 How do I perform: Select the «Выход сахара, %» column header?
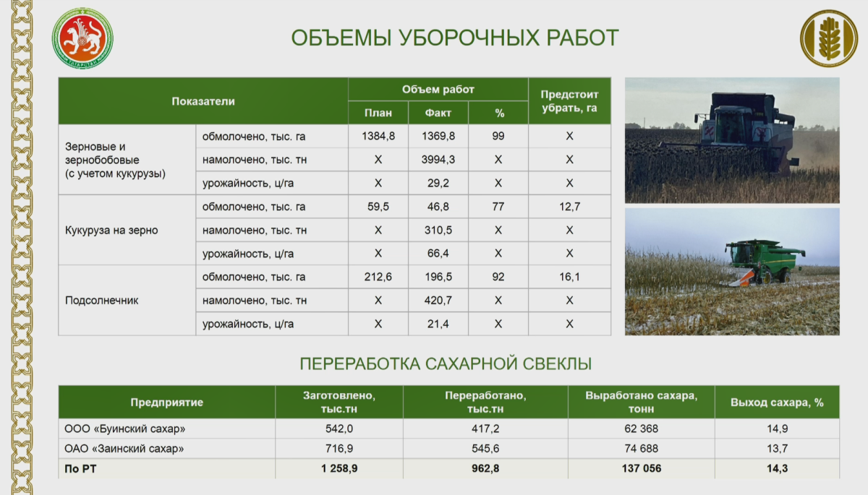(x=777, y=403)
